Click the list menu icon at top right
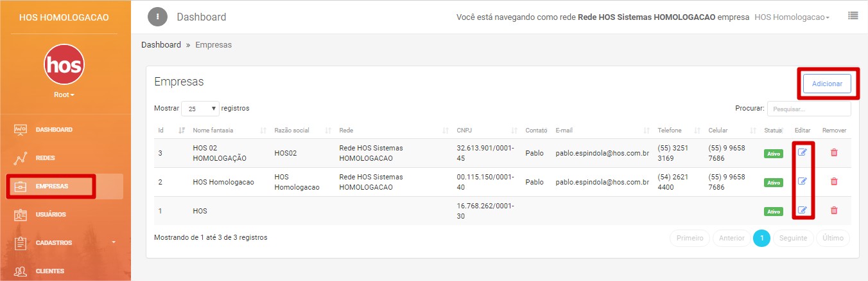The width and height of the screenshot is (868, 281). 853,16
